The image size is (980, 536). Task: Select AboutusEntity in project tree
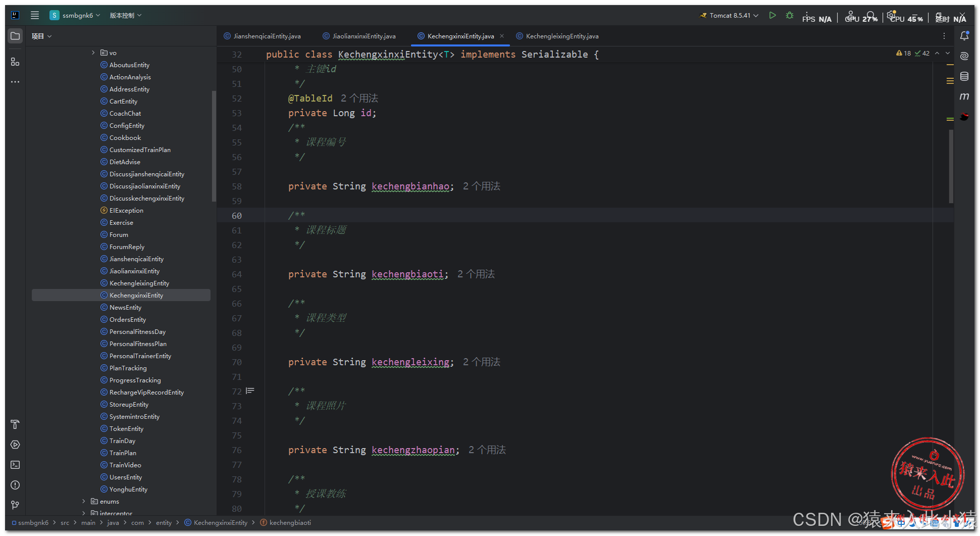(129, 65)
